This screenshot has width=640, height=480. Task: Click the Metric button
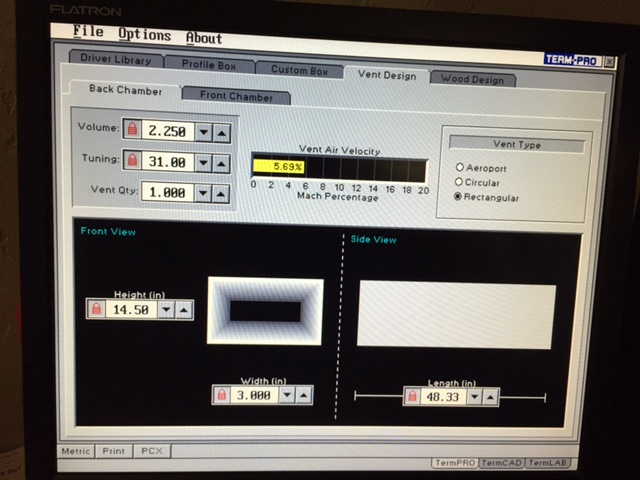pyautogui.click(x=76, y=451)
